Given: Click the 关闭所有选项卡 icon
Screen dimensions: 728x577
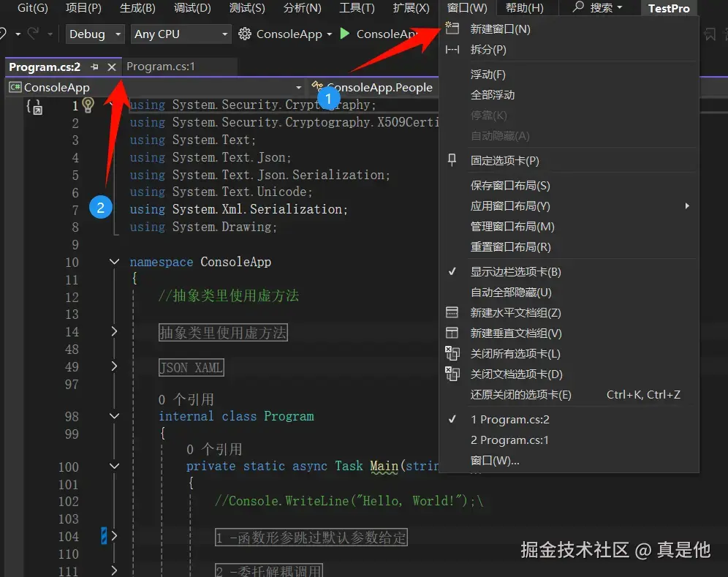Looking at the screenshot, I should 452,353.
